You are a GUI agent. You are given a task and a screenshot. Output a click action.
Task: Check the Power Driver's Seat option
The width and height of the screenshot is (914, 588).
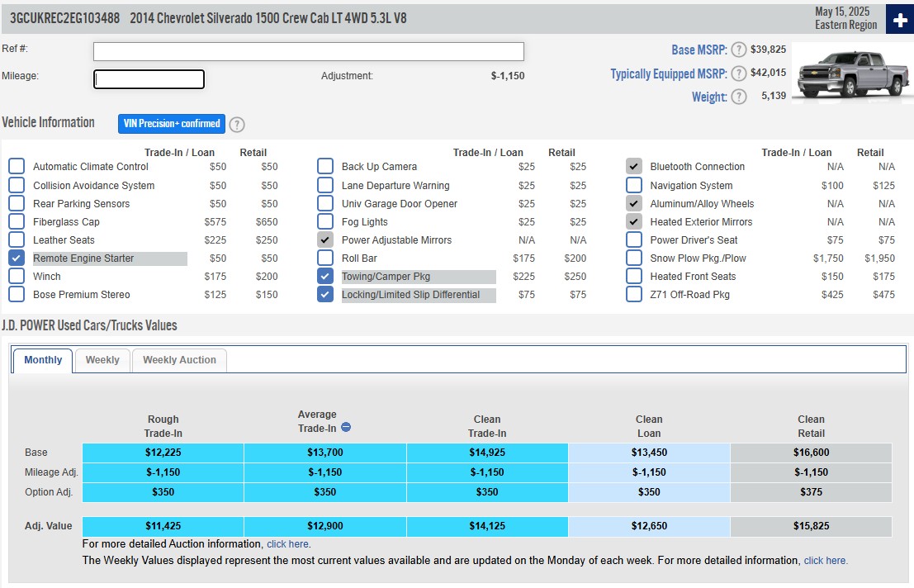point(633,239)
